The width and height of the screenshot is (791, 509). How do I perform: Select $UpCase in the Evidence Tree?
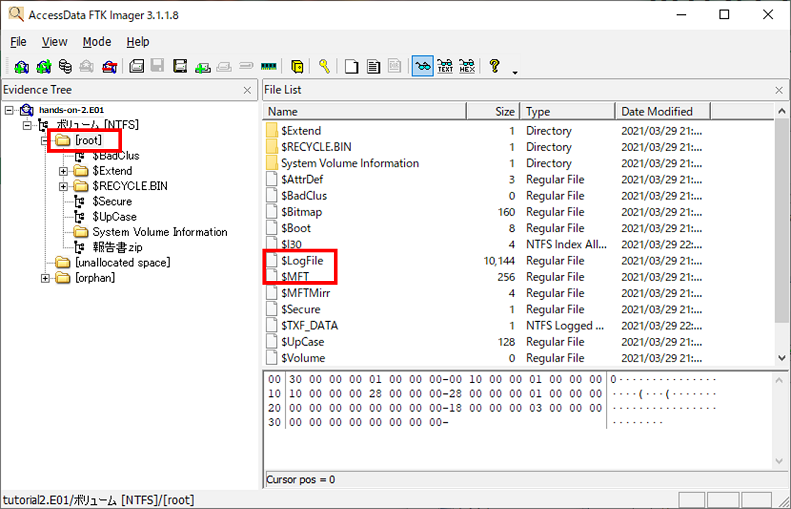115,217
